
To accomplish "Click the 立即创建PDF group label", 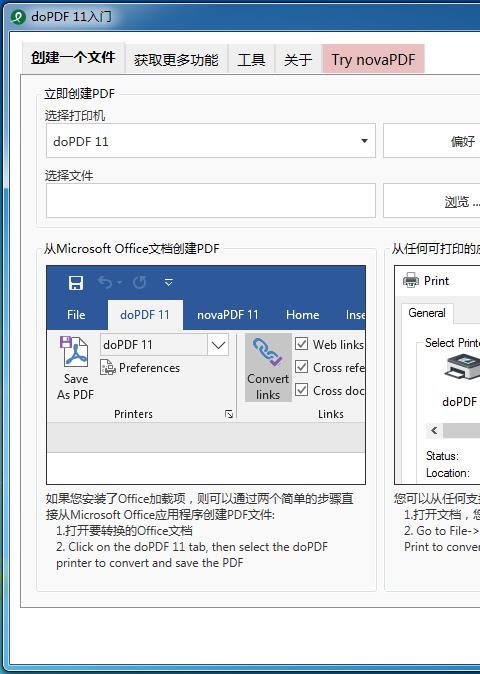I will pos(79,93).
